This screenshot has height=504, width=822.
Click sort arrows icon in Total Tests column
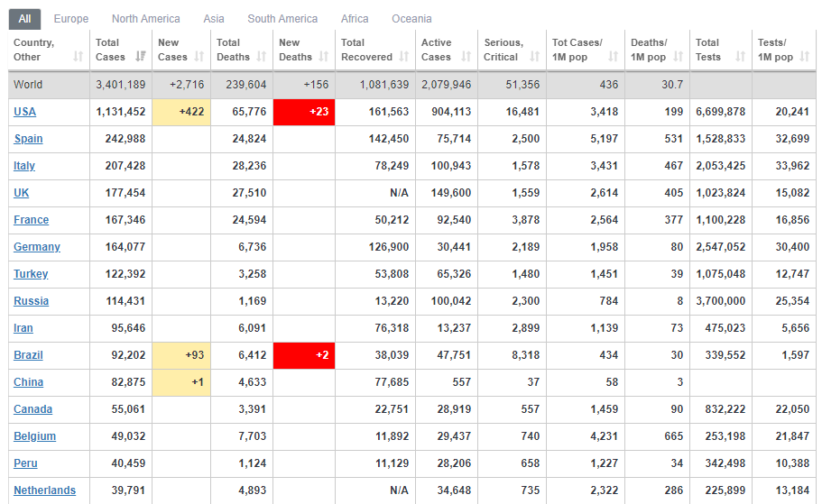coord(741,57)
